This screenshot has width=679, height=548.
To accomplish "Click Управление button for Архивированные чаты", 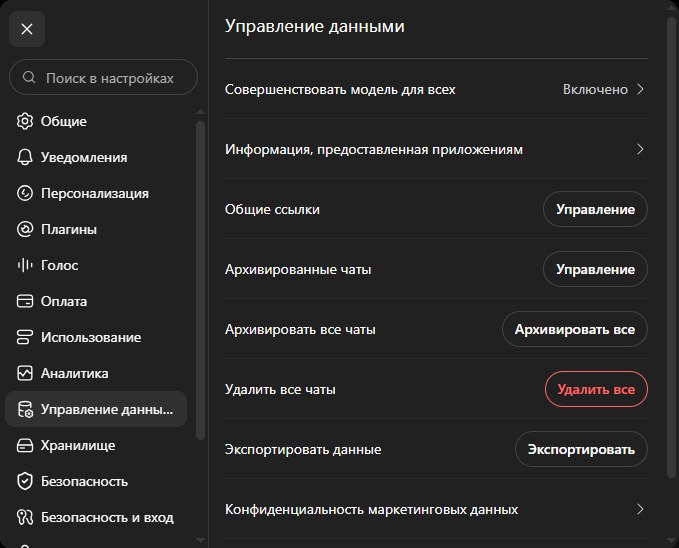I will [x=595, y=269].
